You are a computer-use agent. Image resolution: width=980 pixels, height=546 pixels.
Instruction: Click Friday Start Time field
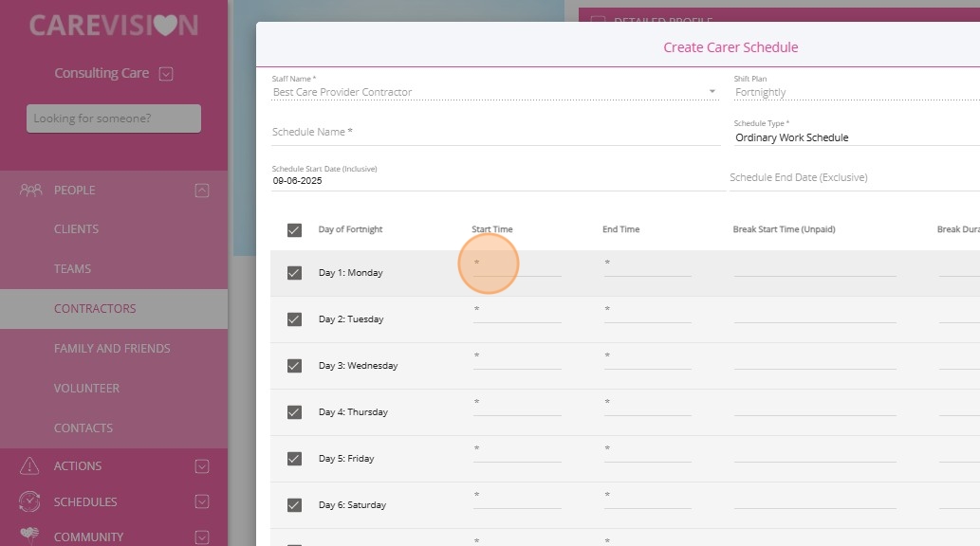click(517, 454)
